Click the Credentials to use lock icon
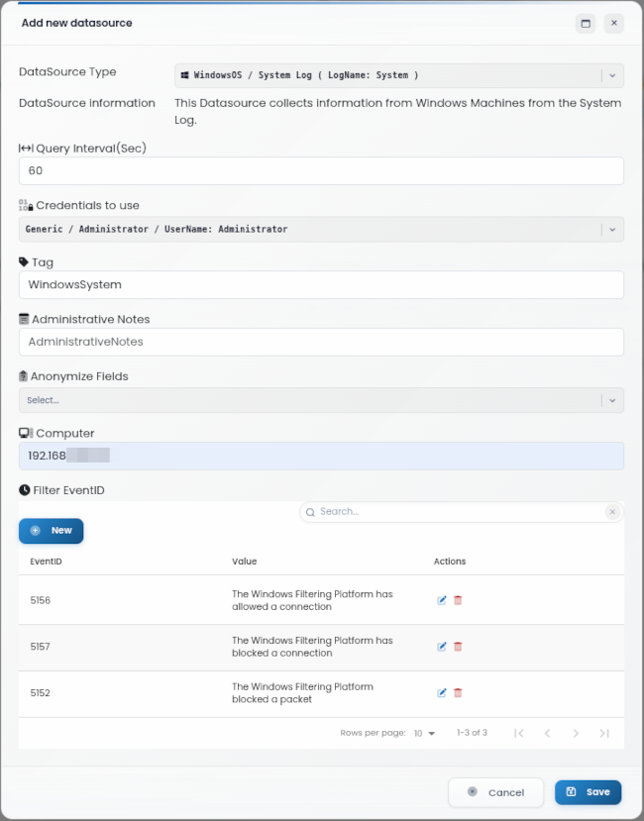The width and height of the screenshot is (644, 821). tap(26, 205)
